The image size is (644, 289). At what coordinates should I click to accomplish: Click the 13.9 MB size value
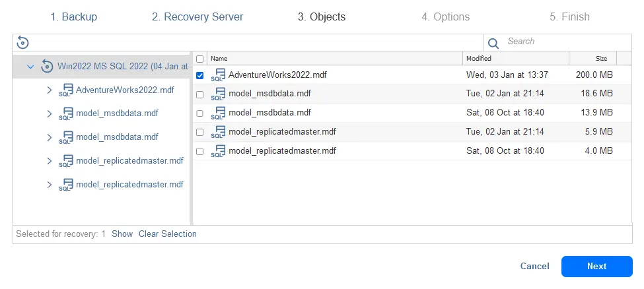click(596, 113)
